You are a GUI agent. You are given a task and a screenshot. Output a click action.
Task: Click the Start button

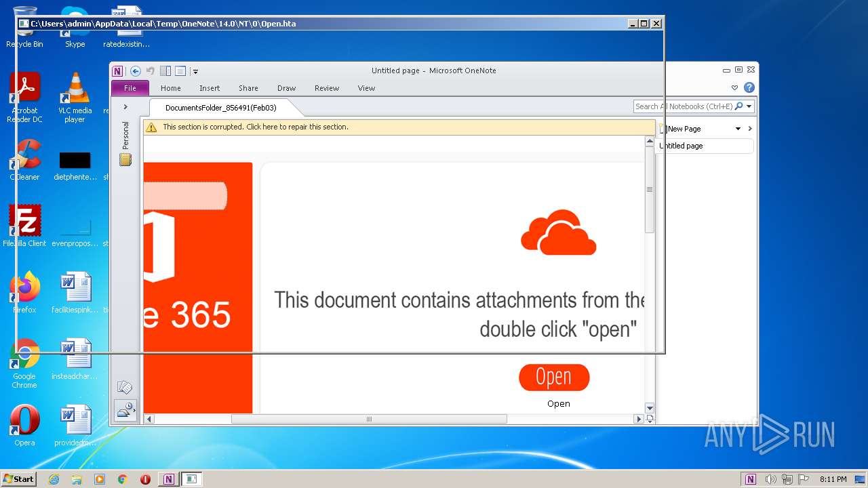click(19, 479)
